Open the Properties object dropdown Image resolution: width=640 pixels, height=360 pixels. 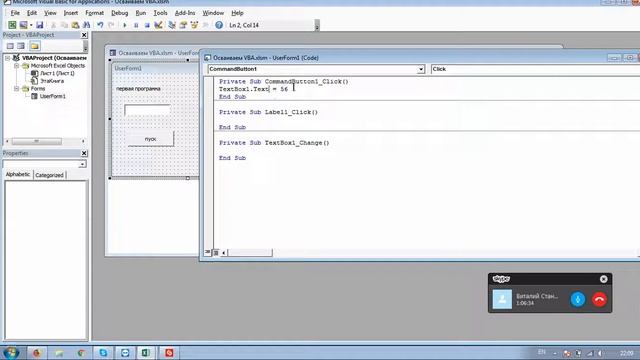[x=82, y=164]
